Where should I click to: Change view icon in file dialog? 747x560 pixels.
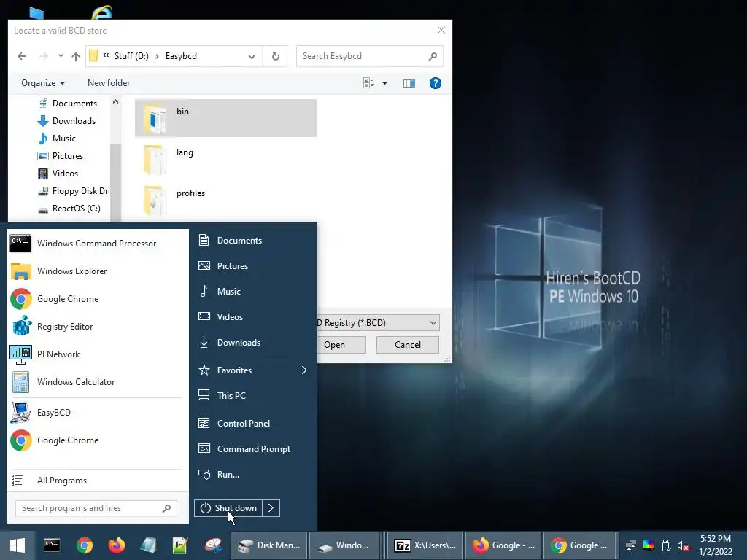click(x=368, y=83)
